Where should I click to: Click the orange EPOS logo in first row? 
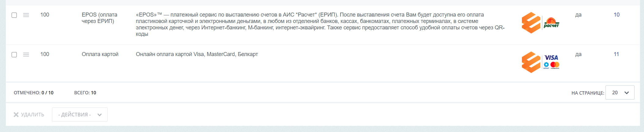click(531, 23)
